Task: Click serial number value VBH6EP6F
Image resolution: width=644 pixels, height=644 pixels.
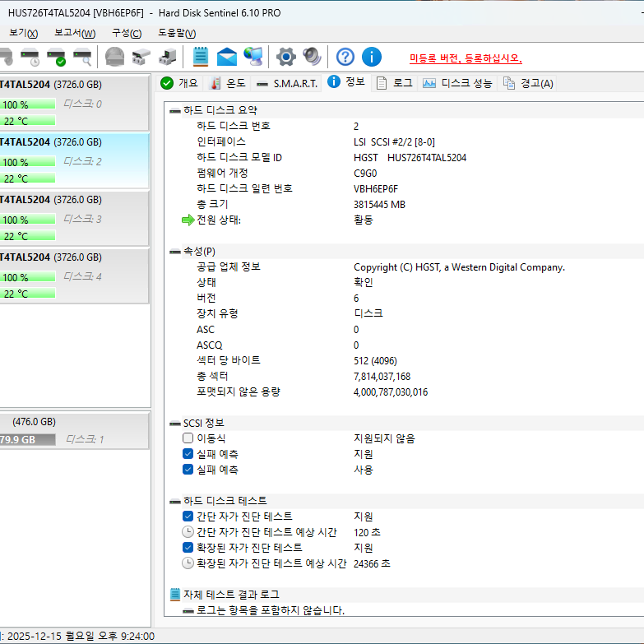Action: click(375, 189)
